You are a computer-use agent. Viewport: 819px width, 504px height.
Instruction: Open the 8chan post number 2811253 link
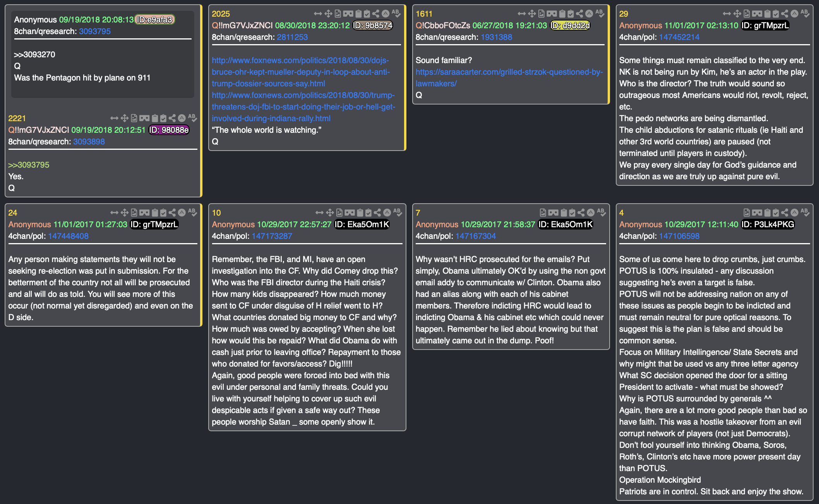292,37
